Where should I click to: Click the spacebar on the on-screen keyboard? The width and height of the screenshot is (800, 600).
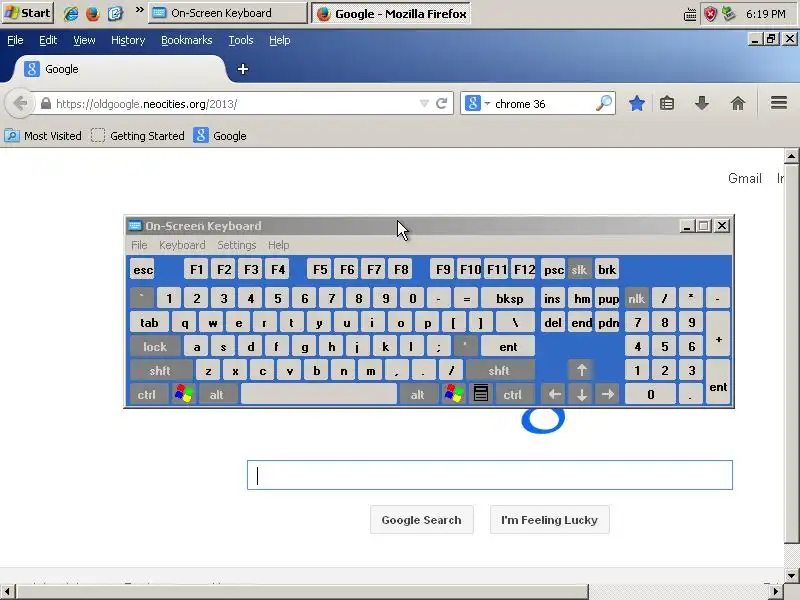pyautogui.click(x=319, y=394)
